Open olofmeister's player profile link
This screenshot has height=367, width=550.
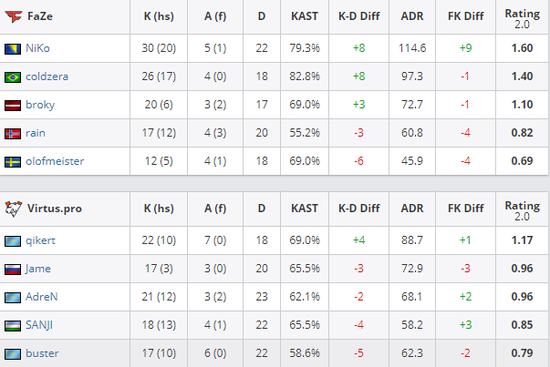[x=55, y=161]
